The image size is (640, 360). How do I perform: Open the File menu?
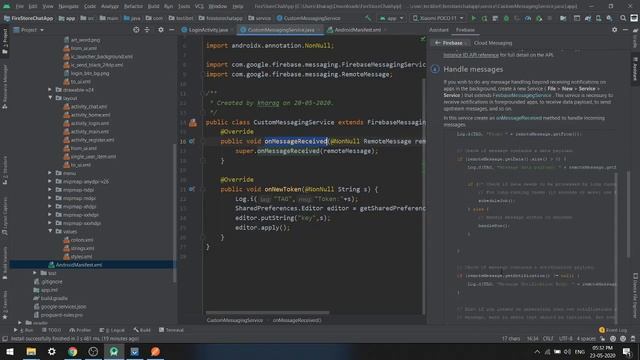point(20,6)
